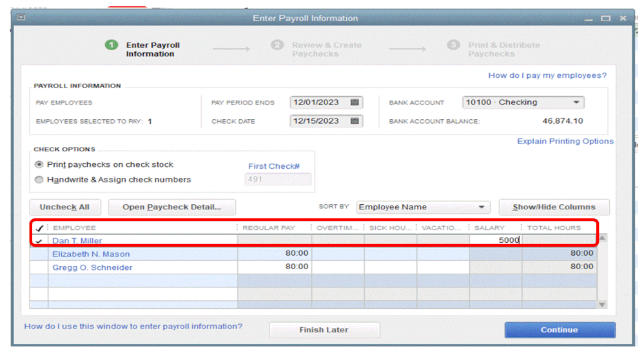Check Elizabeth N. Mason's pay checkbox
Viewport: 644px width, 362px height.
(39, 254)
